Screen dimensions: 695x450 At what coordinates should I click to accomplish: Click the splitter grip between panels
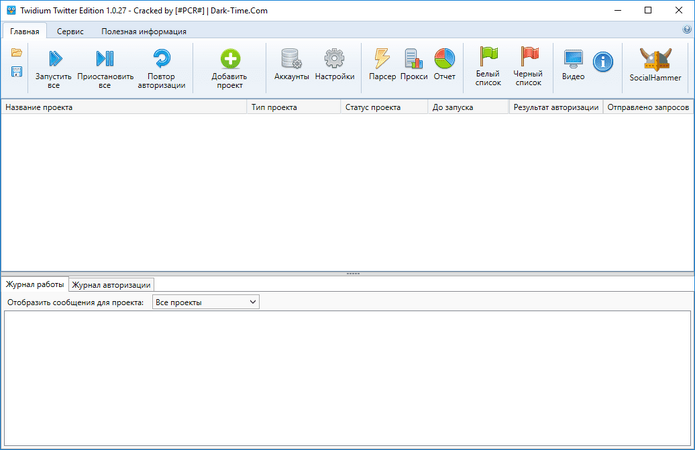[x=353, y=274]
